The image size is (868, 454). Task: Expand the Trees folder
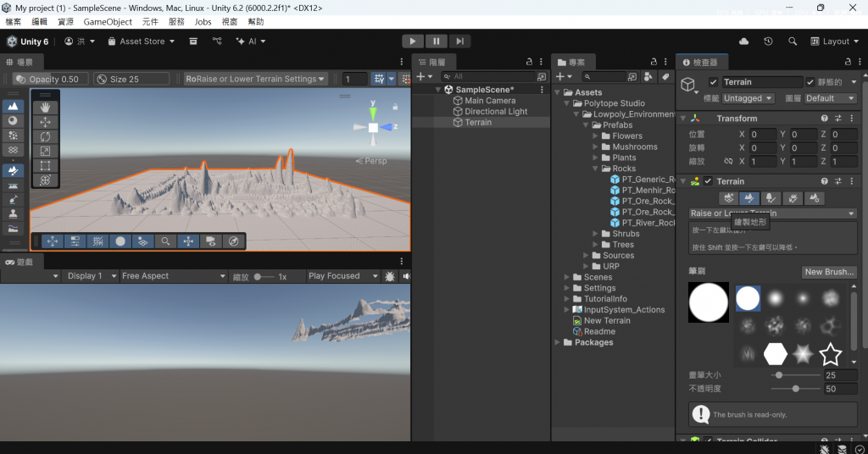[x=595, y=245]
